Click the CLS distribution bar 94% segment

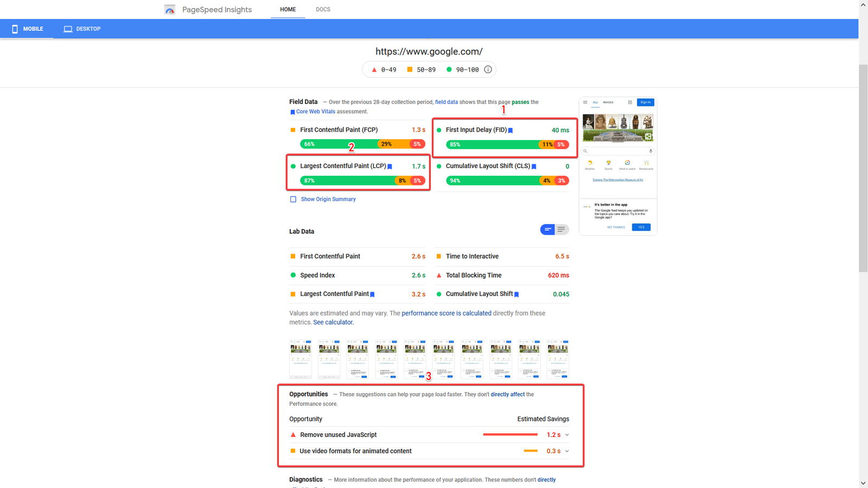tap(493, 181)
